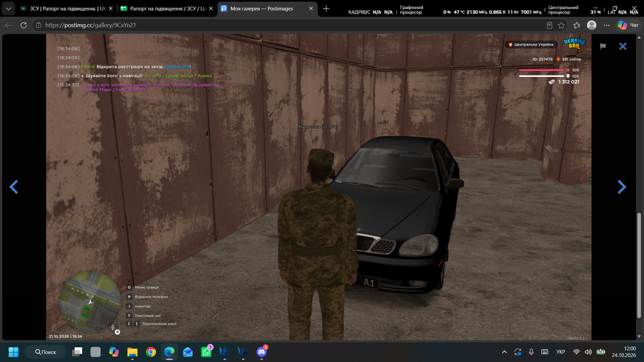The image size is (644, 362).
Task: Switch keyboard language via УКР indicator
Action: tap(560, 352)
